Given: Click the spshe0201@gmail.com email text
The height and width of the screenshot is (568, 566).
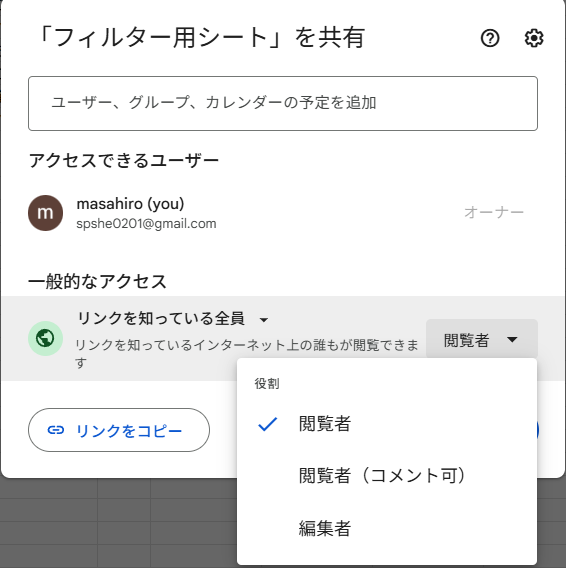Looking at the screenshot, I should coord(146,224).
